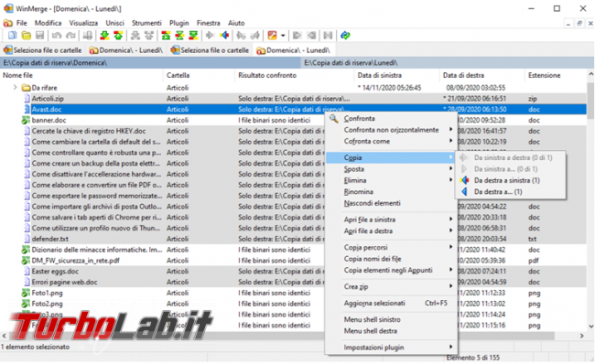
Task: Click the Undo toolbar icon
Action: coord(57,36)
